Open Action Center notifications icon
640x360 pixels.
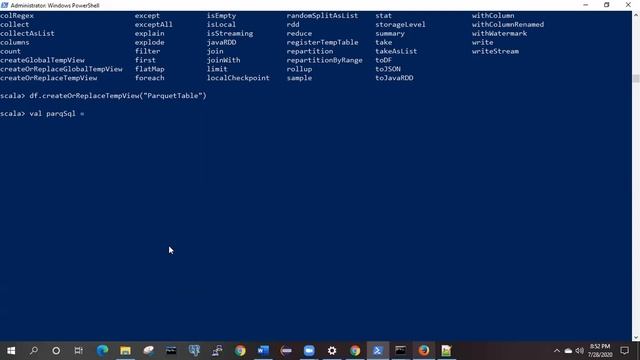tap(624, 351)
